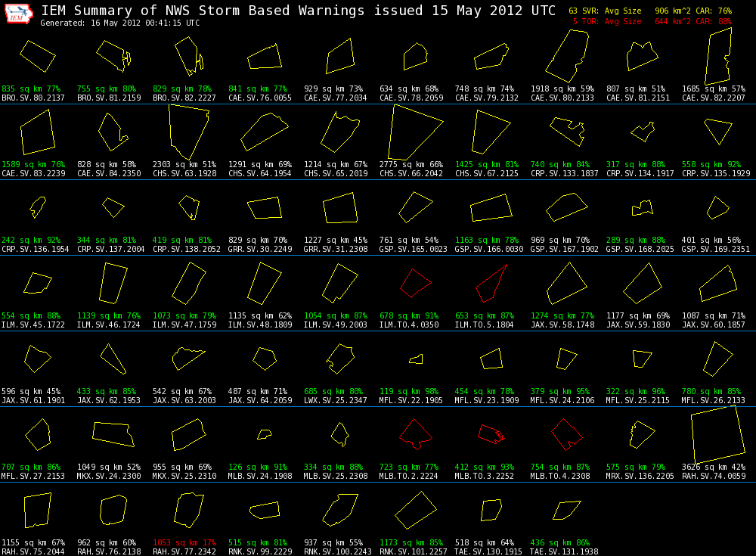Click the label 'CHS.SV.67.2125'
The image size is (756, 556).
point(487,174)
